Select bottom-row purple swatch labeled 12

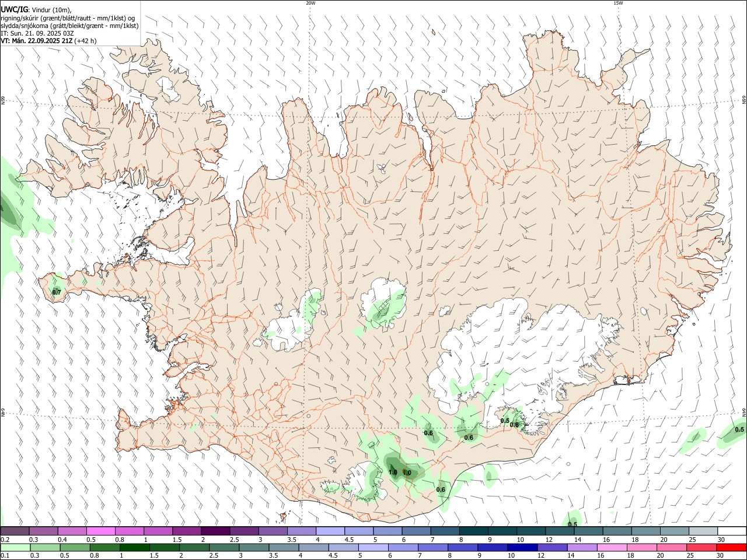pos(553,548)
